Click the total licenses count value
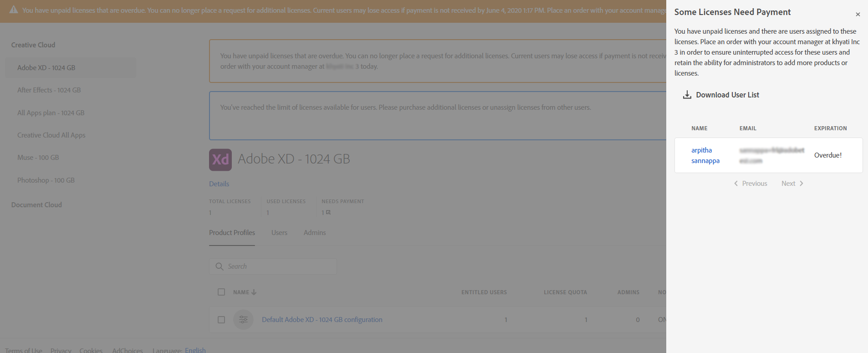This screenshot has width=868, height=353. (x=210, y=213)
